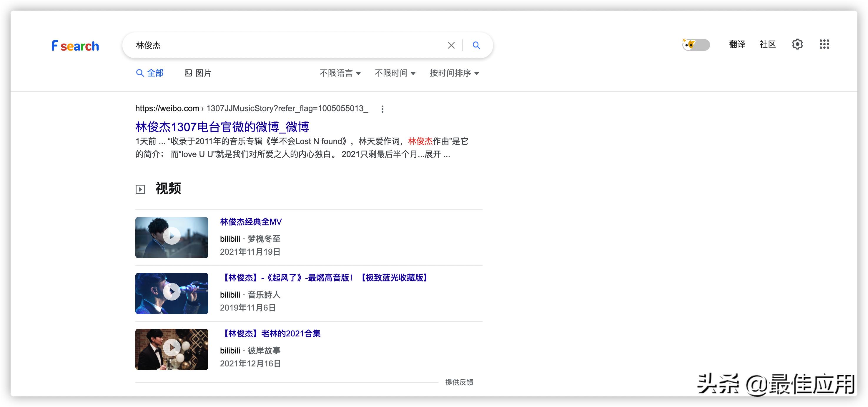
Task: Click the video section play icon
Action: tap(141, 189)
